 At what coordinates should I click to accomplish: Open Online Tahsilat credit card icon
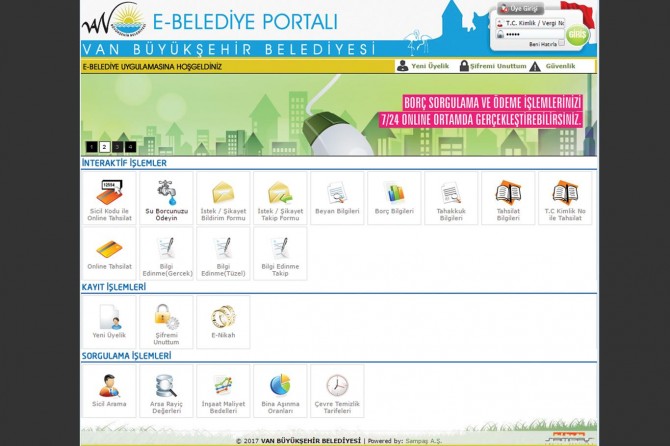tap(109, 249)
